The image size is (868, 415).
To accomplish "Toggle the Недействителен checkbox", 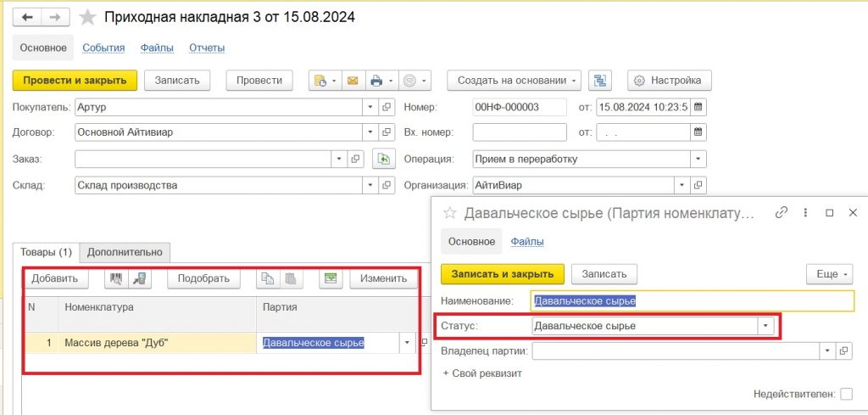I will point(846,394).
